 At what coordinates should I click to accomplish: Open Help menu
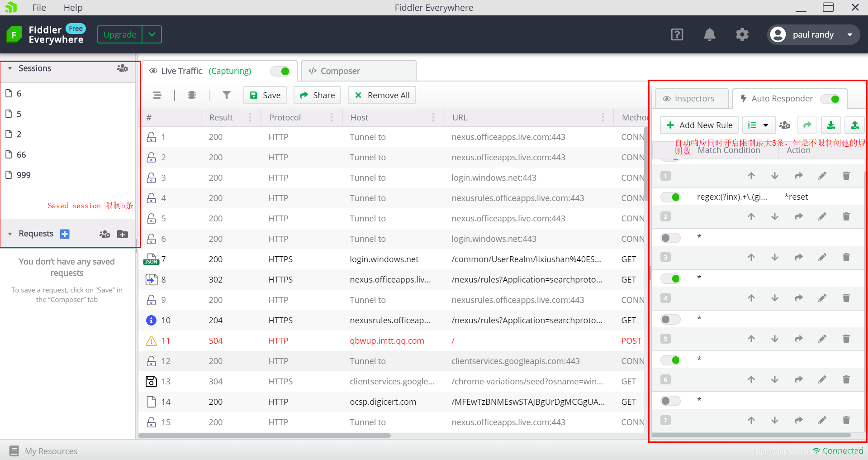click(73, 8)
